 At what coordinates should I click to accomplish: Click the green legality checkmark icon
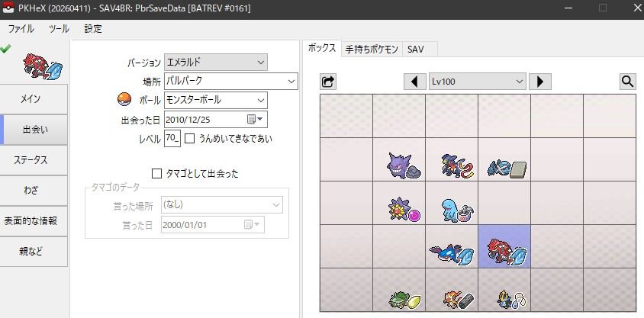click(6, 48)
